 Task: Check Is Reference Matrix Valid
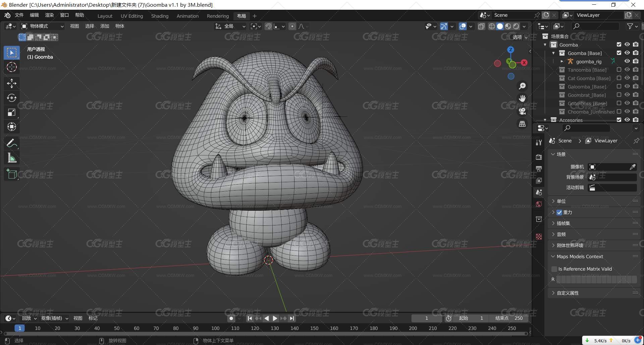point(554,269)
